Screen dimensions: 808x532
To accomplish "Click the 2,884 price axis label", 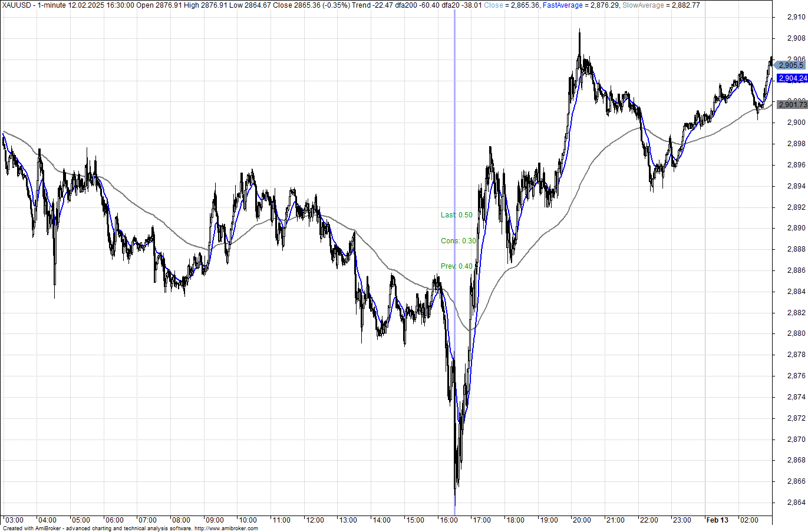I will point(796,292).
